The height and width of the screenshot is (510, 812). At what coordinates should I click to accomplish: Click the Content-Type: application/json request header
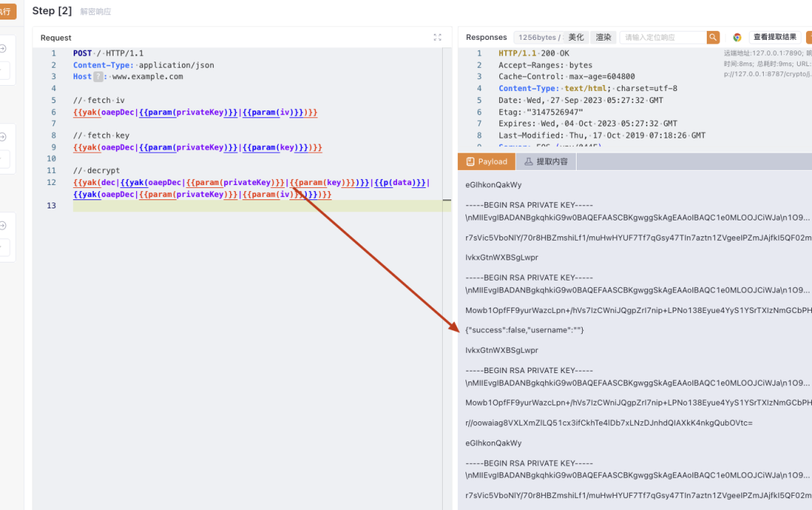(x=144, y=65)
